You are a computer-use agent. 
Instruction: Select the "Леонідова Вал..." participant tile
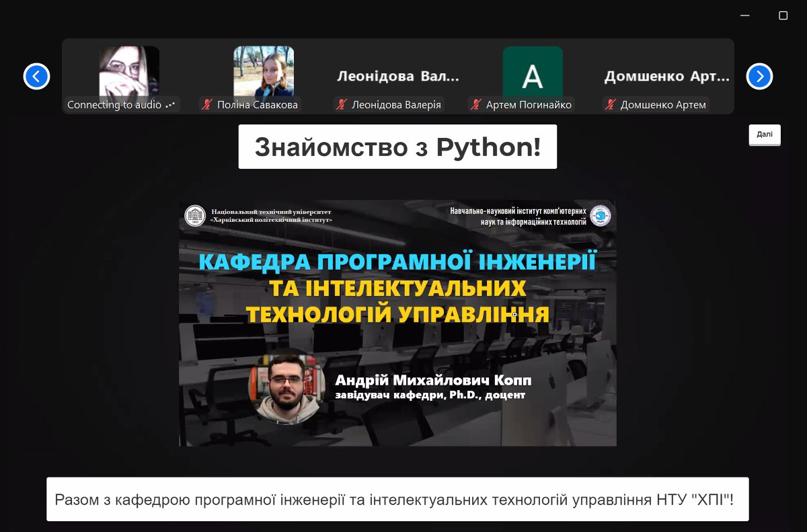(398, 76)
